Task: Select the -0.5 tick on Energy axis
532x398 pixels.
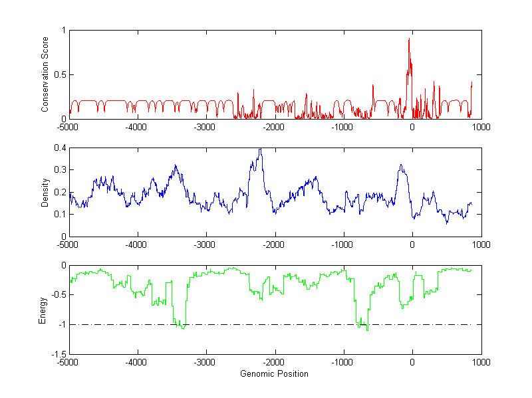Action: tap(58, 295)
